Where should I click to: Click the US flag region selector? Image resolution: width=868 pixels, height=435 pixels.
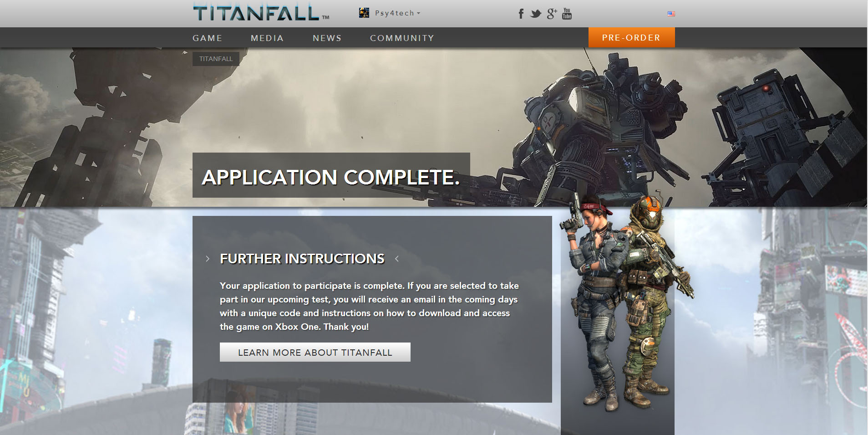tap(671, 14)
